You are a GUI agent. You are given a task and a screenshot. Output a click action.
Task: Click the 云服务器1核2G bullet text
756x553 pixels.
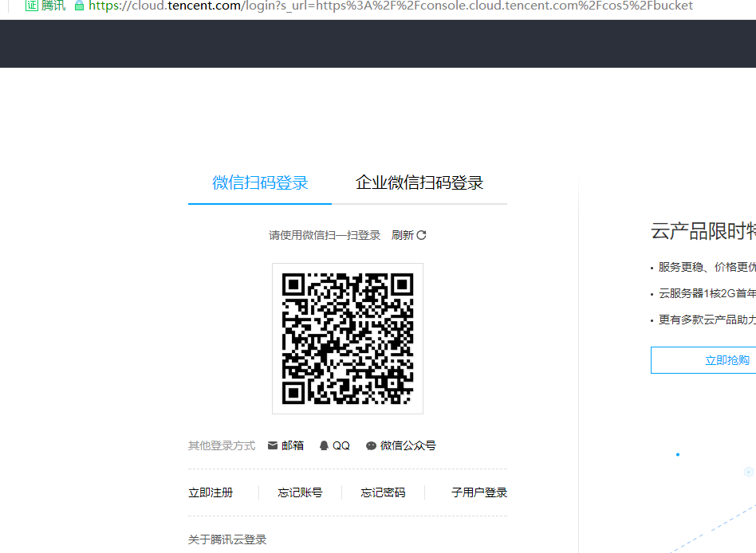(707, 293)
